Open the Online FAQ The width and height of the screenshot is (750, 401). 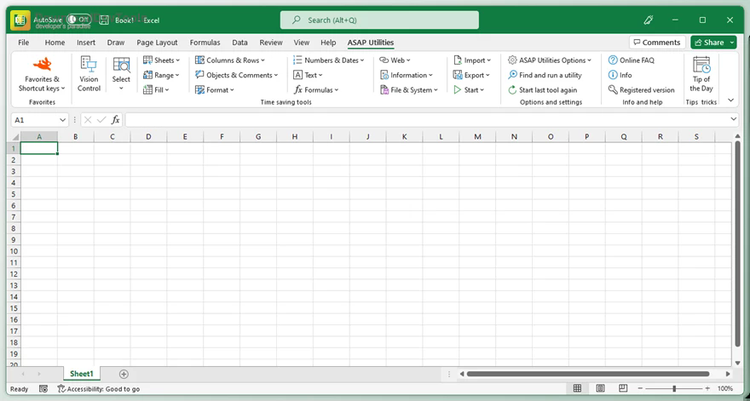coord(631,60)
